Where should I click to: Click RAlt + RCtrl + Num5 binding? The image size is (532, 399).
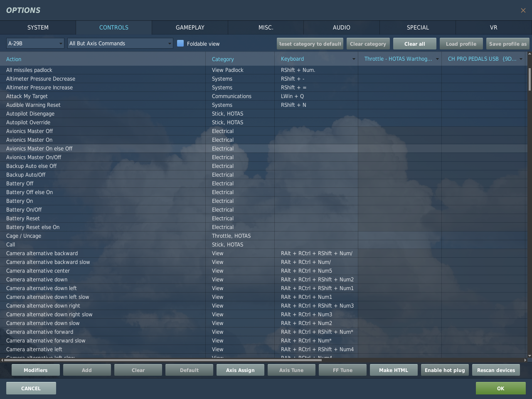[x=316, y=271]
